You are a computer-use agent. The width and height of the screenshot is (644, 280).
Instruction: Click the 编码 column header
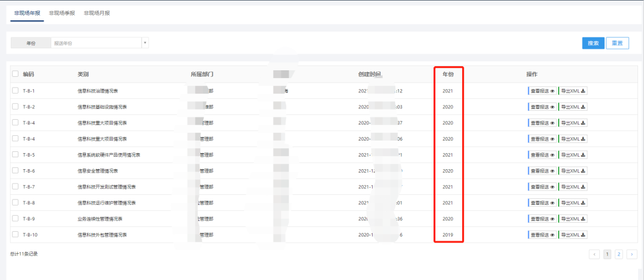coord(29,74)
